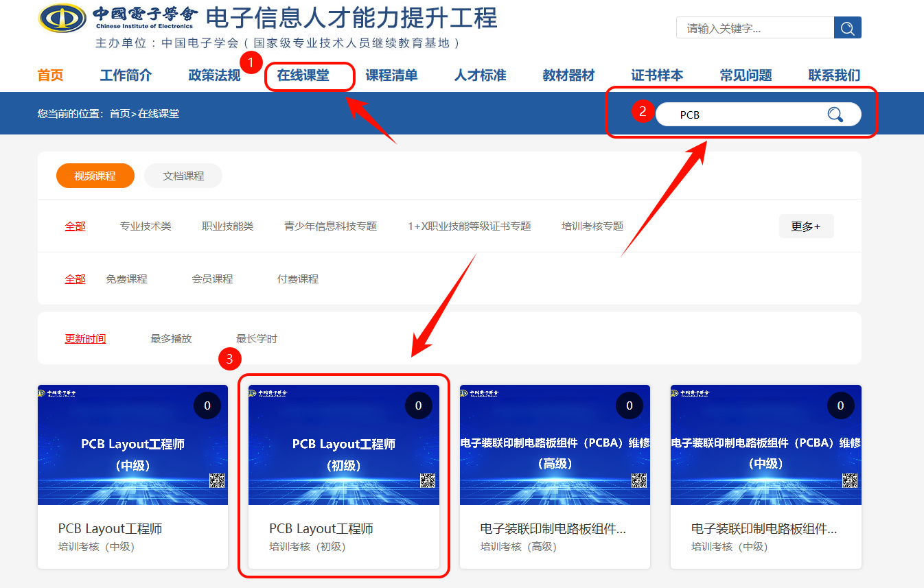This screenshot has width=924, height=588.
Task: Click the 首页 breadcrumb link
Action: point(119,114)
